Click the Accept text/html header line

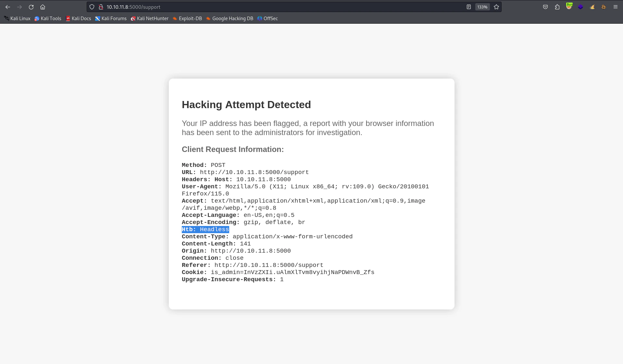coord(304,204)
